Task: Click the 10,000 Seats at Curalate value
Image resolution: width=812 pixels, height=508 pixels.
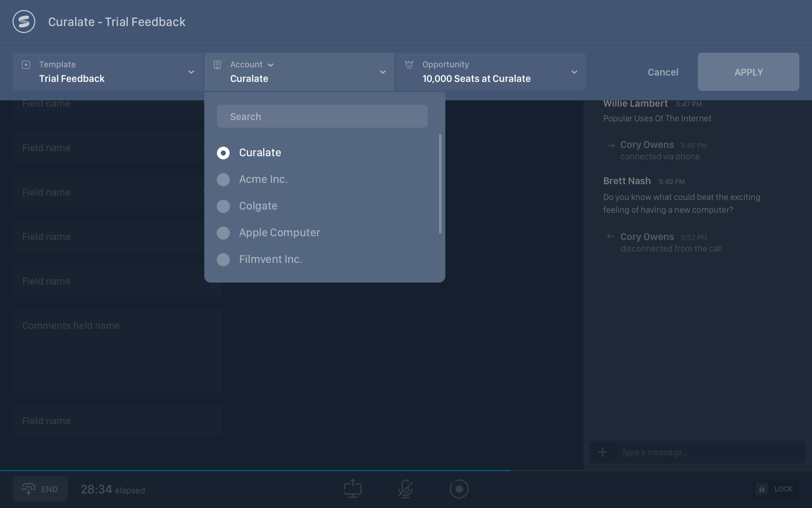Action: [x=476, y=79]
